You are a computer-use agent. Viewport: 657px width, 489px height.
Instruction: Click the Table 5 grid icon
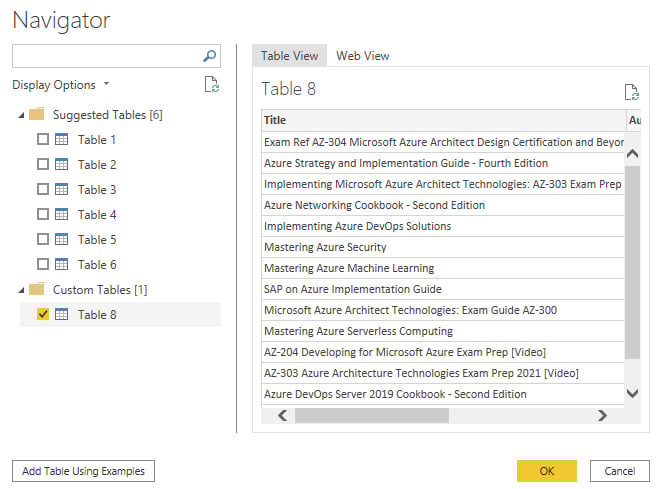click(62, 239)
